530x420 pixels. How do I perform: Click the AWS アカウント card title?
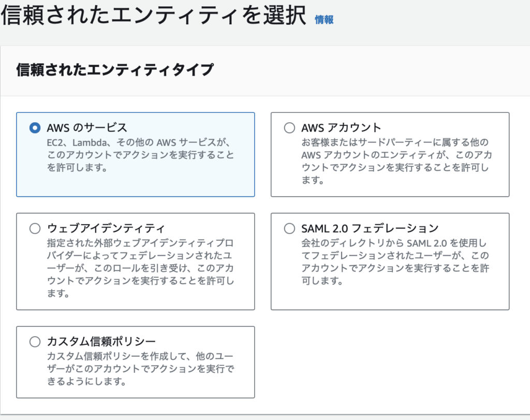pyautogui.click(x=342, y=128)
